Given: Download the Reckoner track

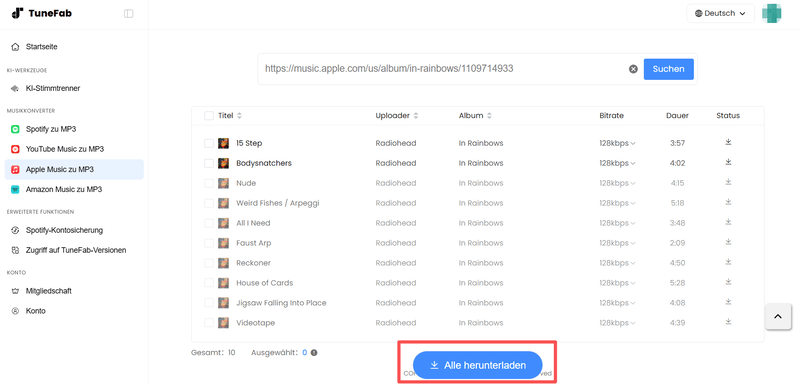Looking at the screenshot, I should 728,262.
